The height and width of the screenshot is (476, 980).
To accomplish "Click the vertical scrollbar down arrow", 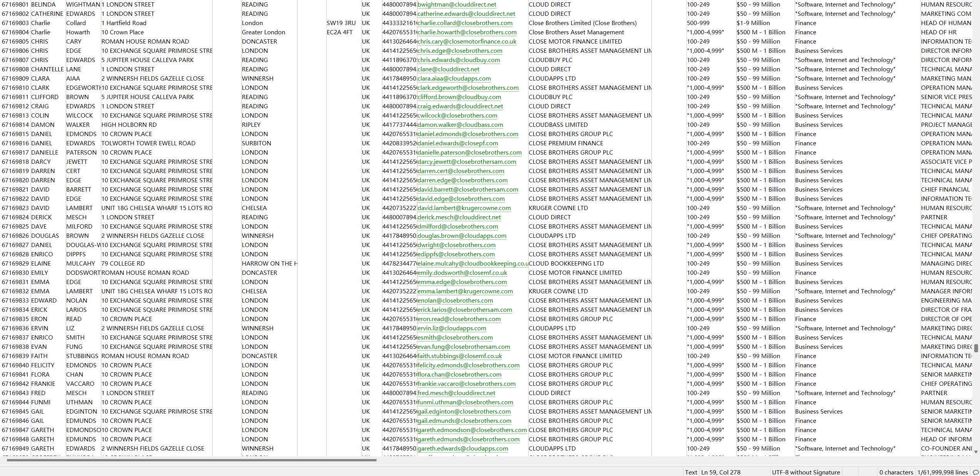I will click(976, 452).
